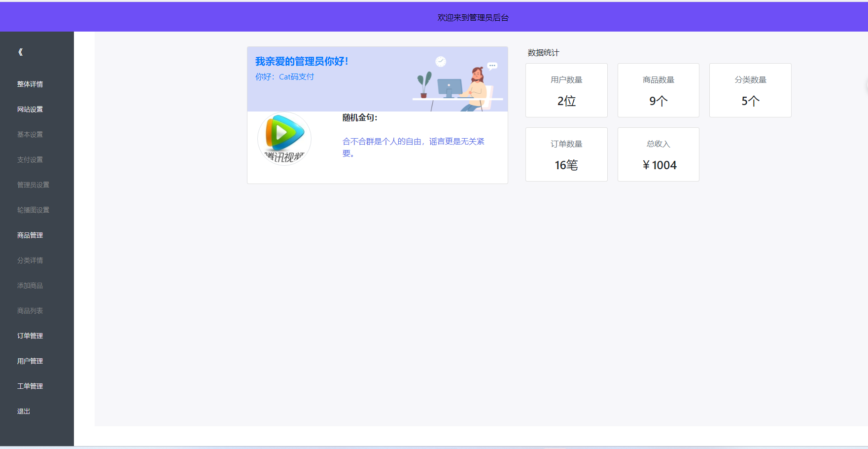The image size is (868, 449).
Task: Open the Cat码支付 link
Action: (x=296, y=76)
